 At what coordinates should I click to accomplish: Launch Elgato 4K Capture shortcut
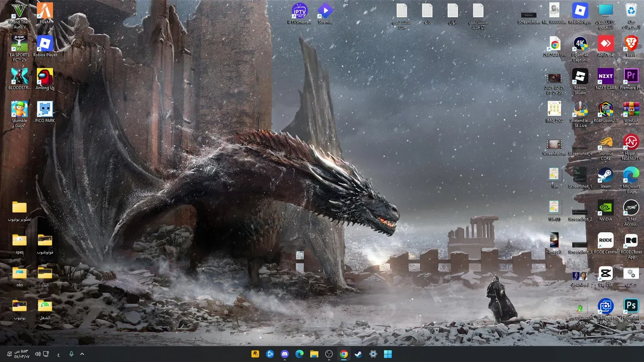[580, 49]
